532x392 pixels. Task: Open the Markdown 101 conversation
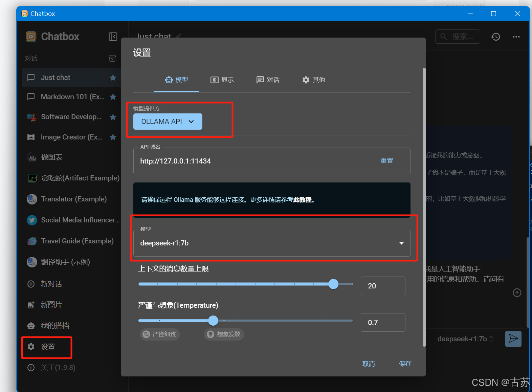click(x=71, y=97)
